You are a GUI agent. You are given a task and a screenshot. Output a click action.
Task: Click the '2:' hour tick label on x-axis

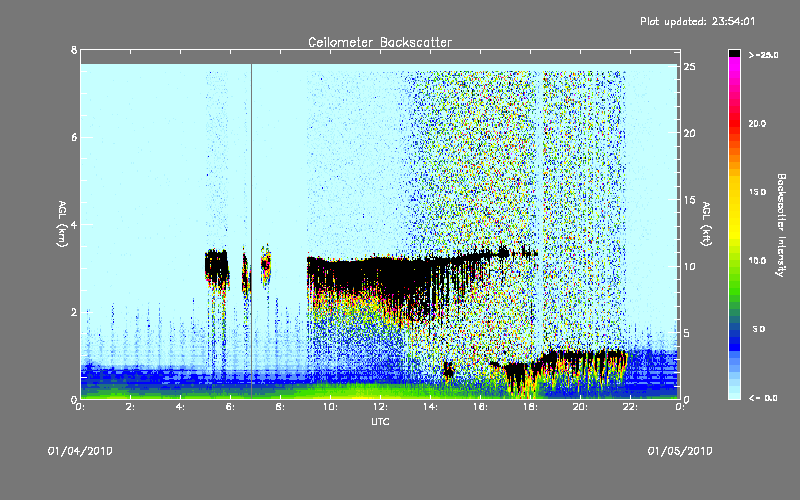131,407
